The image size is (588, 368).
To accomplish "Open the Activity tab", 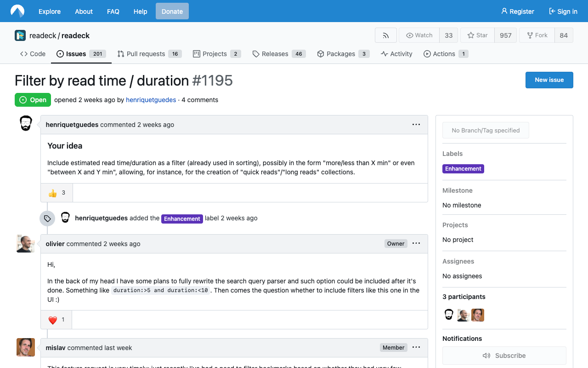I will [x=396, y=54].
